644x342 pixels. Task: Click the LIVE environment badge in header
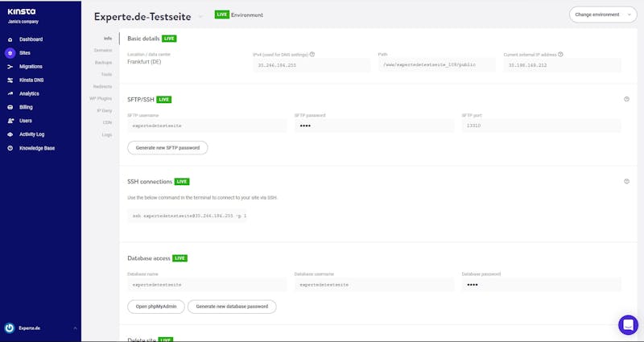(x=222, y=14)
